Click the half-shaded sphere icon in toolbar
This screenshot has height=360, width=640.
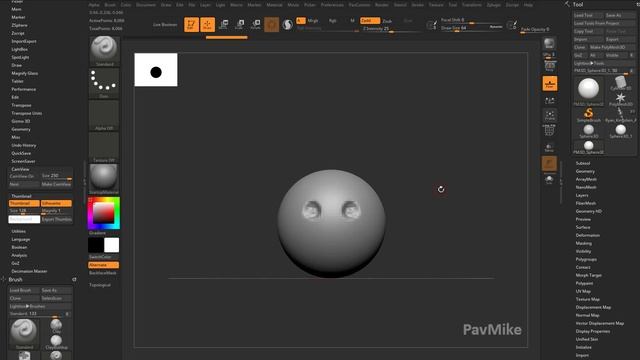point(288,25)
